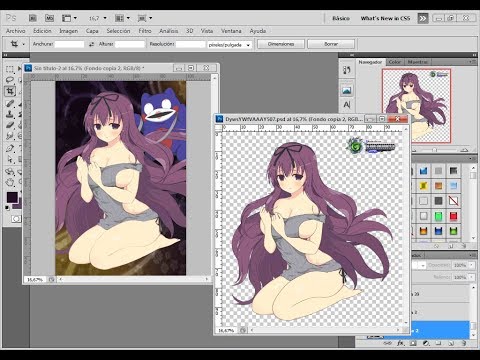Toggle Quick Mask mode
The width and height of the screenshot is (480, 360).
click(15, 219)
